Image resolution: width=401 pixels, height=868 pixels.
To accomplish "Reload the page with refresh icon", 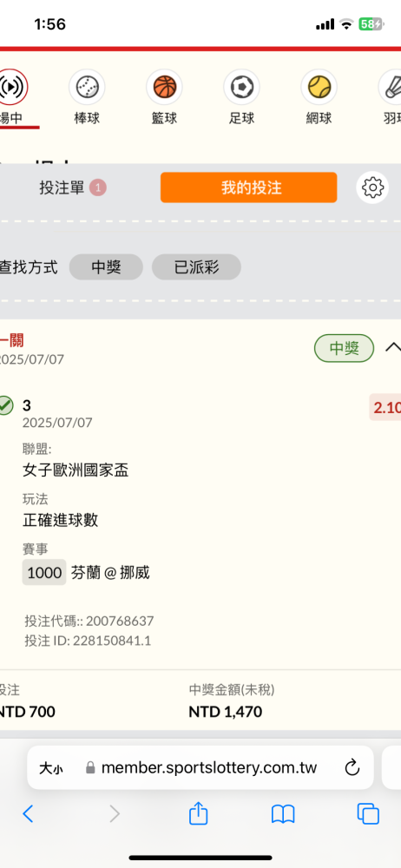I will point(352,768).
